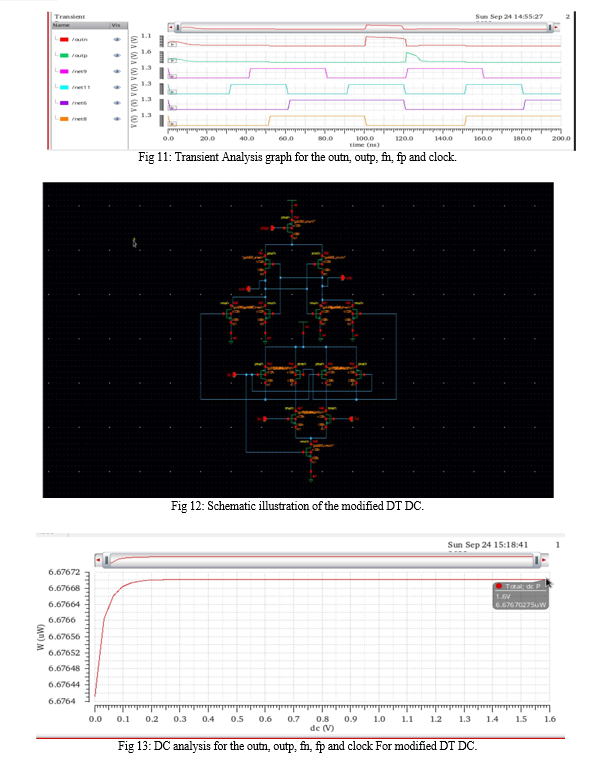Click the /outp strip drag grip

click(x=162, y=58)
